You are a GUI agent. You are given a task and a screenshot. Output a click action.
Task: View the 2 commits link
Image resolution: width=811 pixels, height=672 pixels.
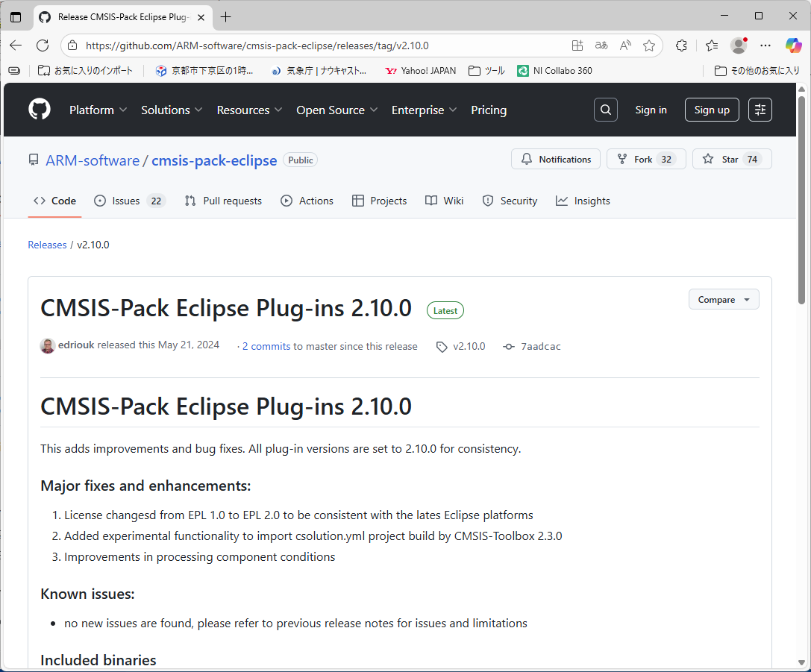(x=266, y=346)
